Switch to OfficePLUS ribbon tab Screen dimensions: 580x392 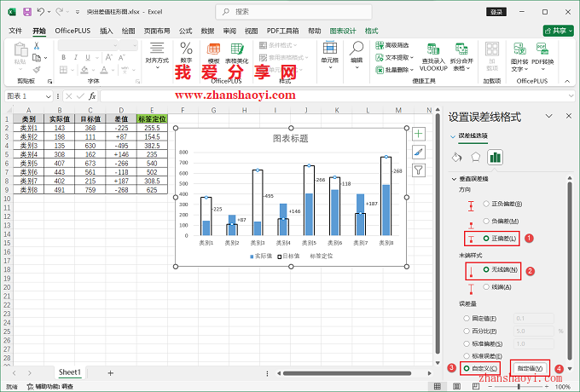pyautogui.click(x=72, y=31)
